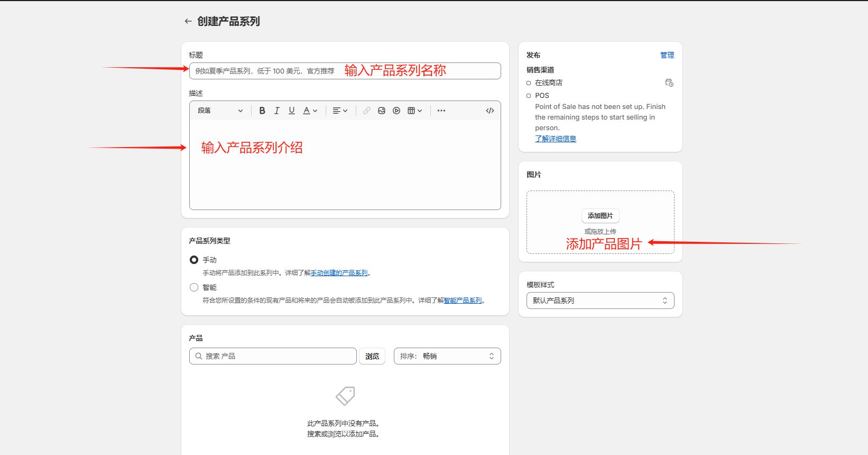
Task: Toggle underline formatting in description editor
Action: 292,111
